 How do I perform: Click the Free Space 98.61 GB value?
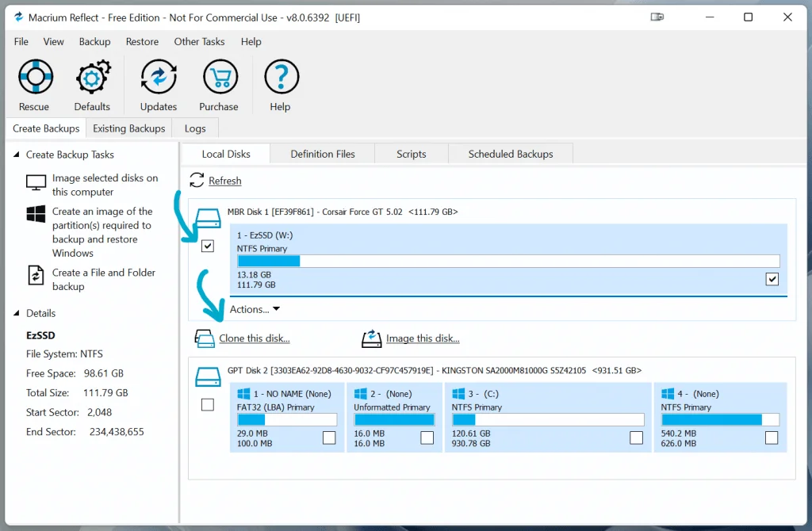click(104, 373)
